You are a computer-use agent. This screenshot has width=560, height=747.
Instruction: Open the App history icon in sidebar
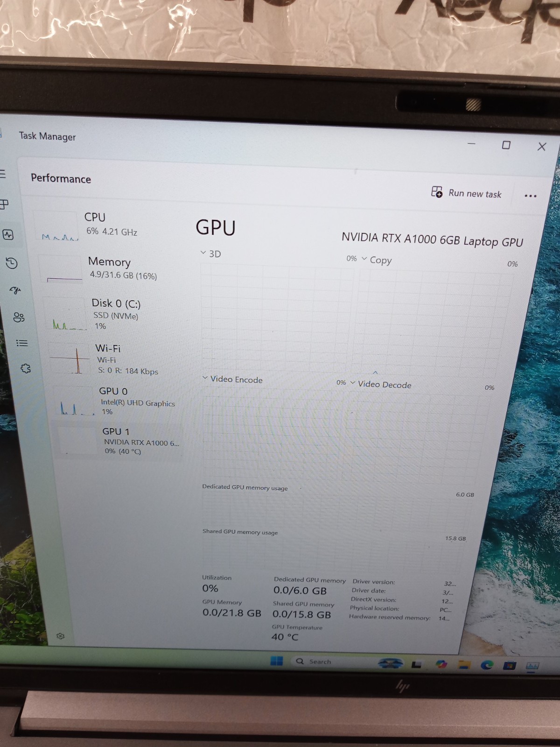pos(12,263)
